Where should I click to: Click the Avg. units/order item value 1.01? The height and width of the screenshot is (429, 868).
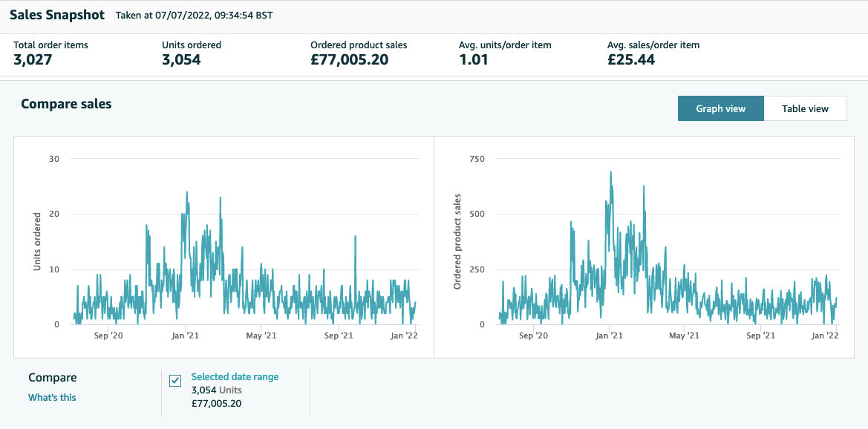(474, 60)
